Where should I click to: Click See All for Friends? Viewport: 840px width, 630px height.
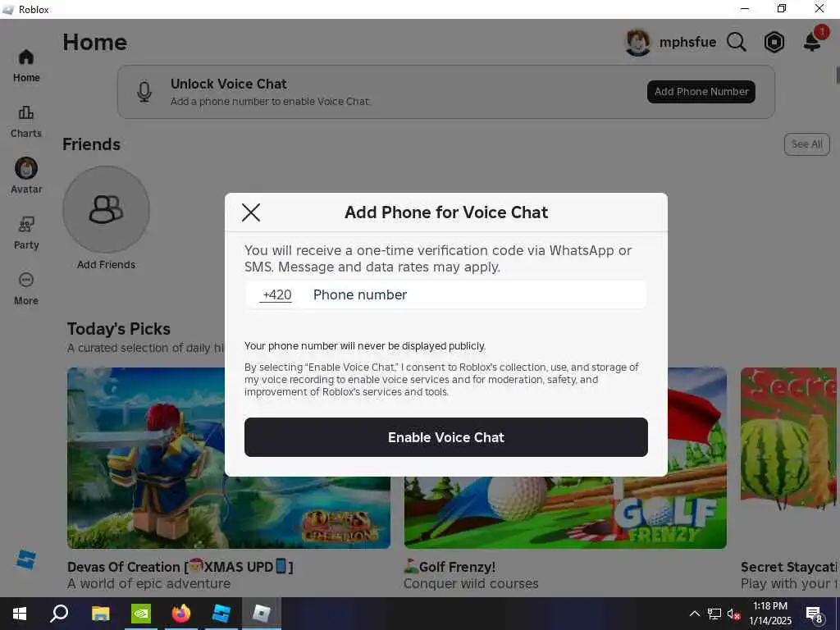[x=807, y=144]
